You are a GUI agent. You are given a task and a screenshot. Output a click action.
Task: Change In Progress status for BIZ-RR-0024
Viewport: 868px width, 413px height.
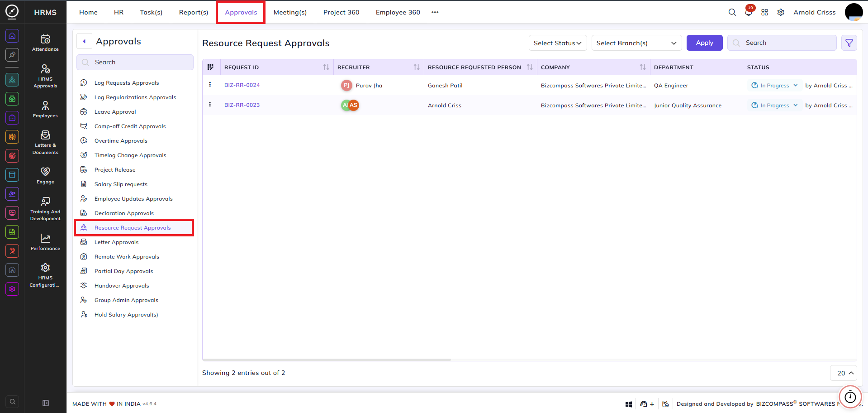pyautogui.click(x=774, y=85)
